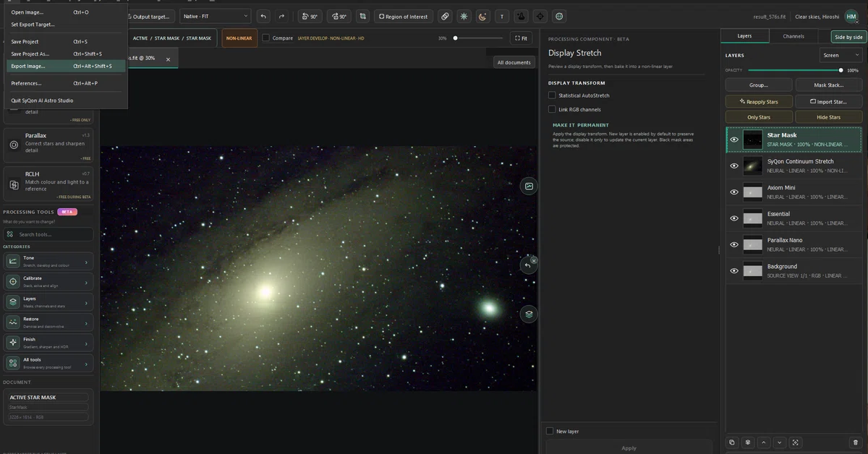Screen dimensions: 868x454
Task: Click the globe icon in toolbar
Action: (559, 16)
